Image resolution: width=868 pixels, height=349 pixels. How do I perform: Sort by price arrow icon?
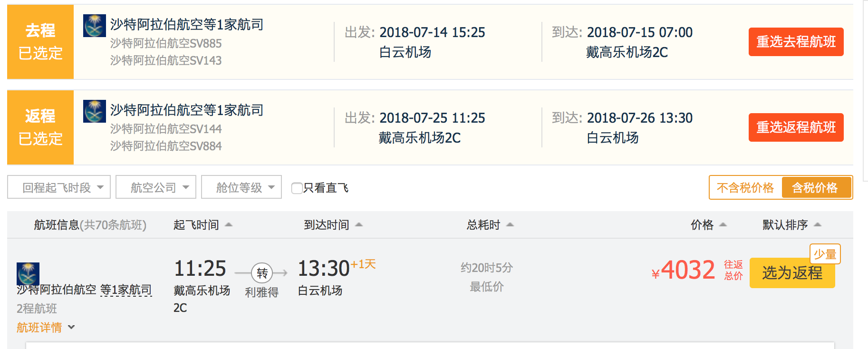(x=723, y=224)
